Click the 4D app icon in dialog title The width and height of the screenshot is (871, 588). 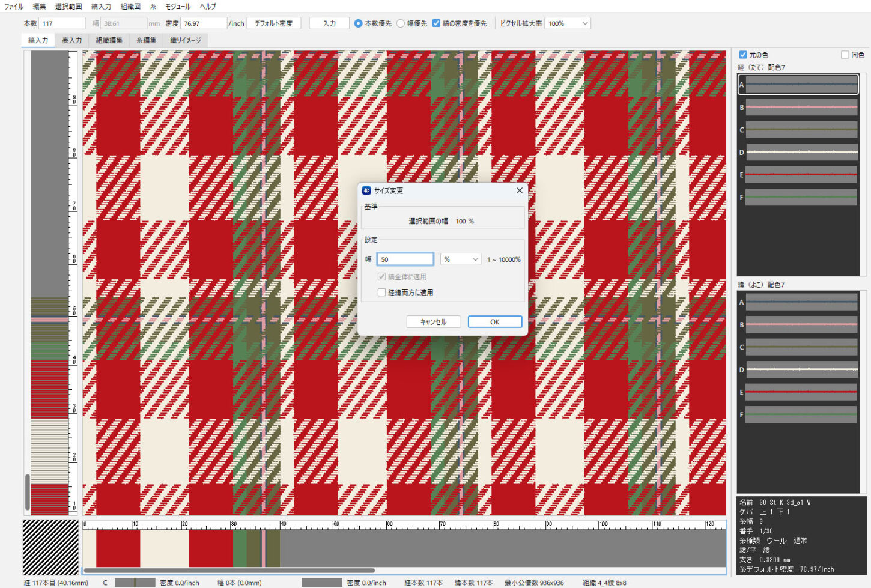tap(366, 190)
